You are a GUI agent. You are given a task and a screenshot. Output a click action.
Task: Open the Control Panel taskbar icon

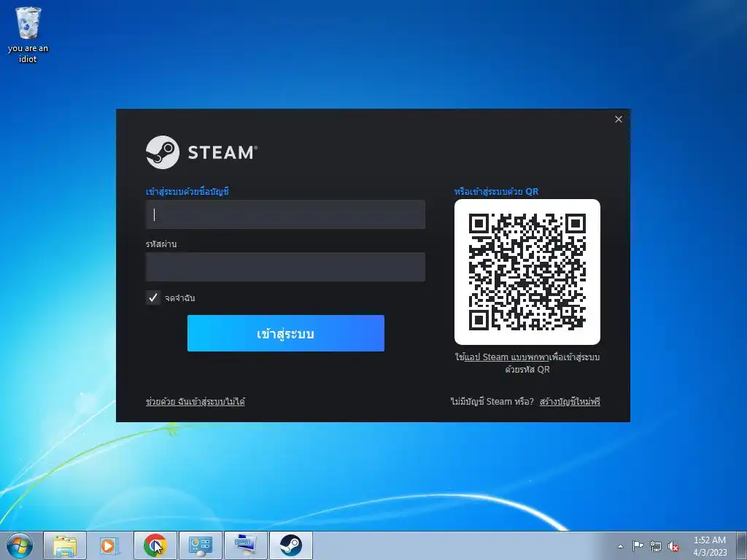200,545
